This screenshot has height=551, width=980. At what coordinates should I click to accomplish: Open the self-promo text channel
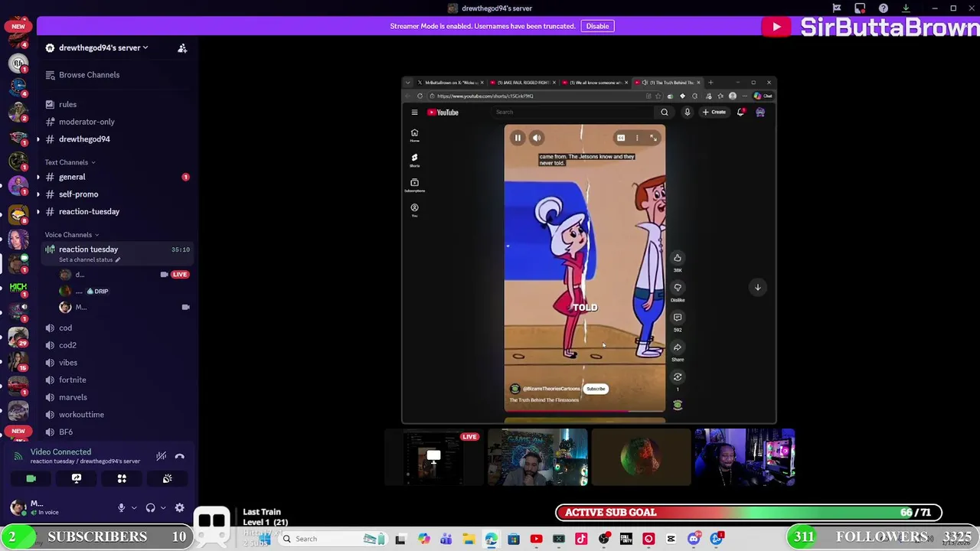78,194
